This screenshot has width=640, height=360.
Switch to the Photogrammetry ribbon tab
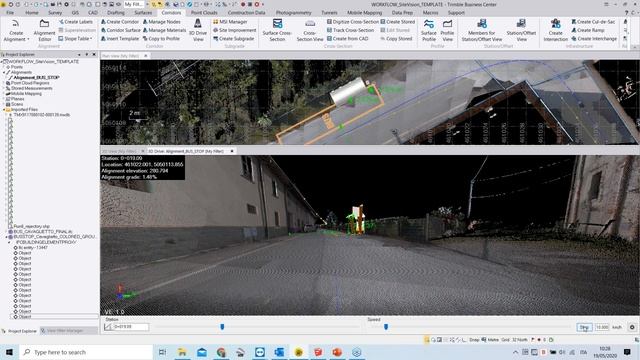coord(293,13)
